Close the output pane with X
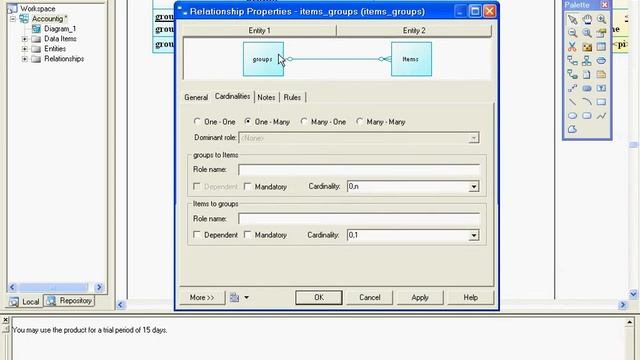 point(5,320)
